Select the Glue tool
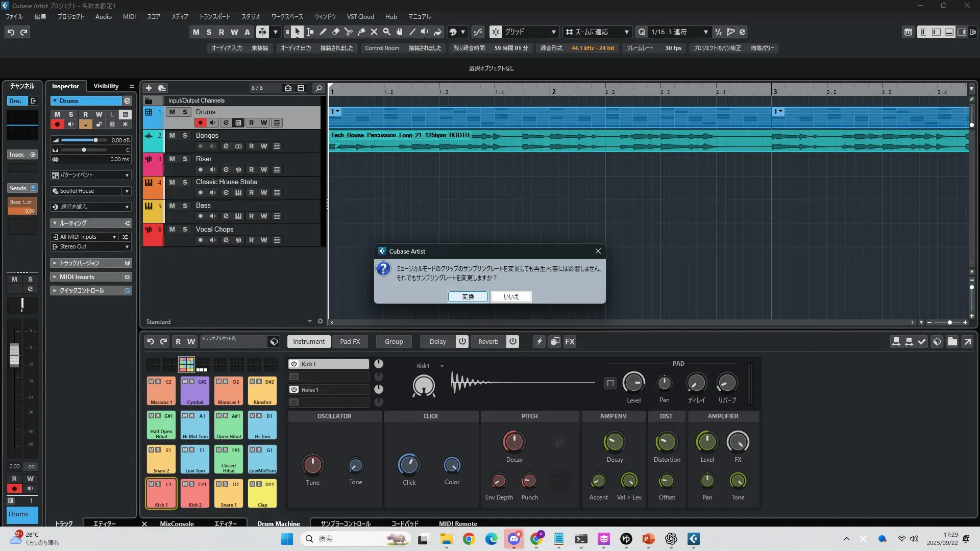Viewport: 980px width, 551px height. (x=361, y=32)
